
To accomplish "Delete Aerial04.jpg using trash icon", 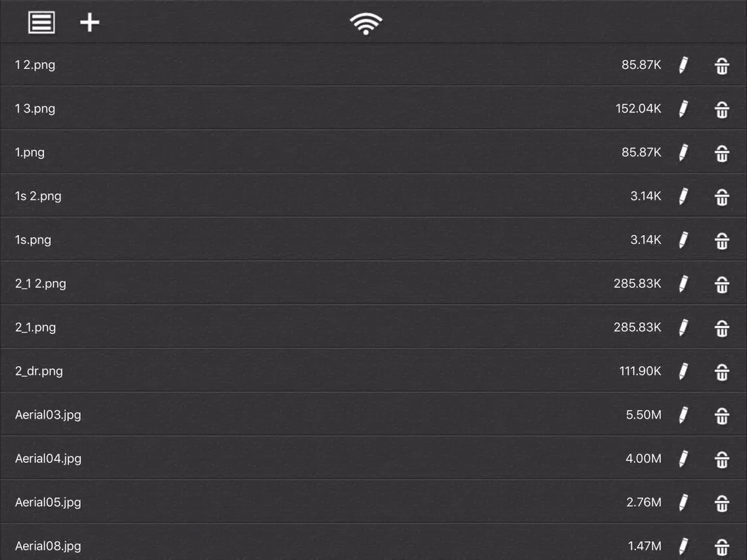I will 722,459.
